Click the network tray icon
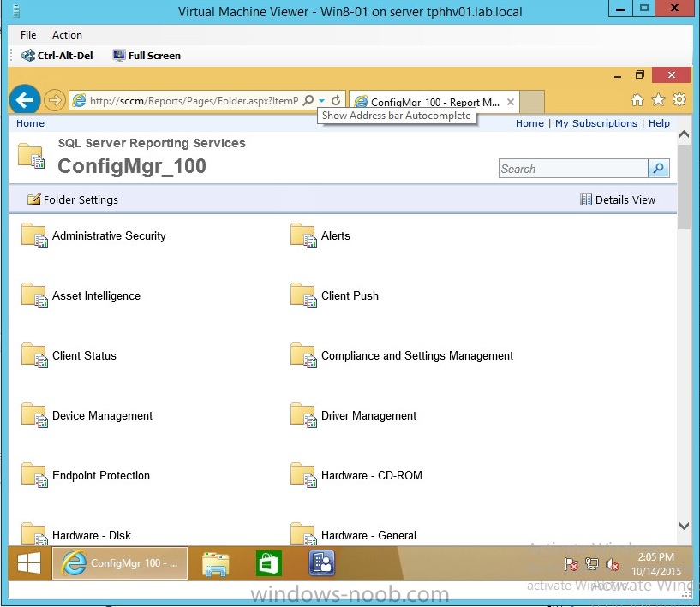The width and height of the screenshot is (700, 607). click(x=591, y=565)
